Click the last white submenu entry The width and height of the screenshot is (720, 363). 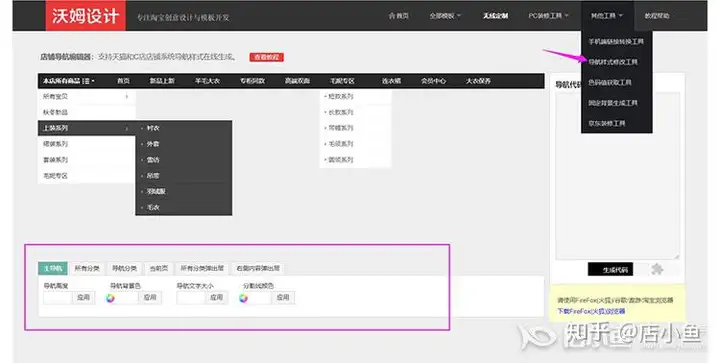click(x=340, y=160)
